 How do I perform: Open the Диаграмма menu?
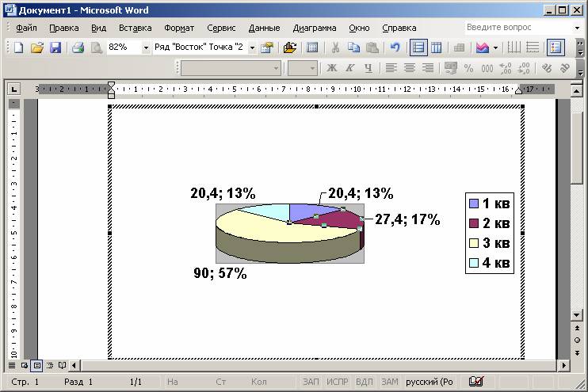315,28
